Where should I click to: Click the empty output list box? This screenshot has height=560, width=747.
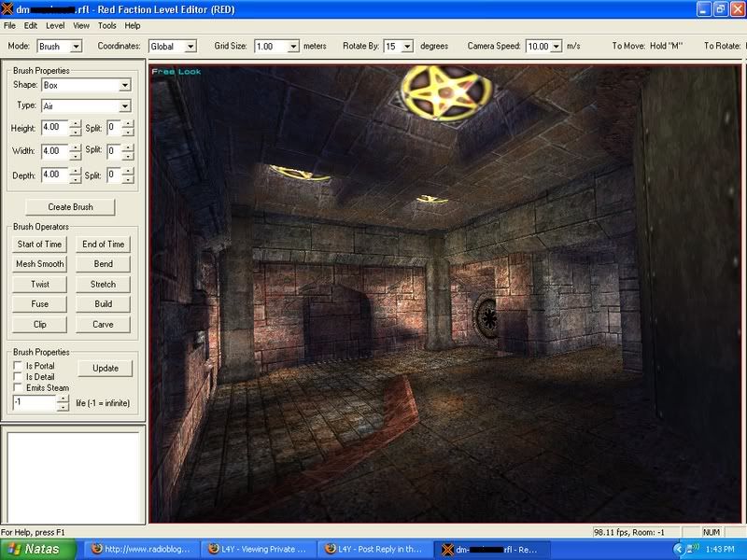tap(74, 476)
